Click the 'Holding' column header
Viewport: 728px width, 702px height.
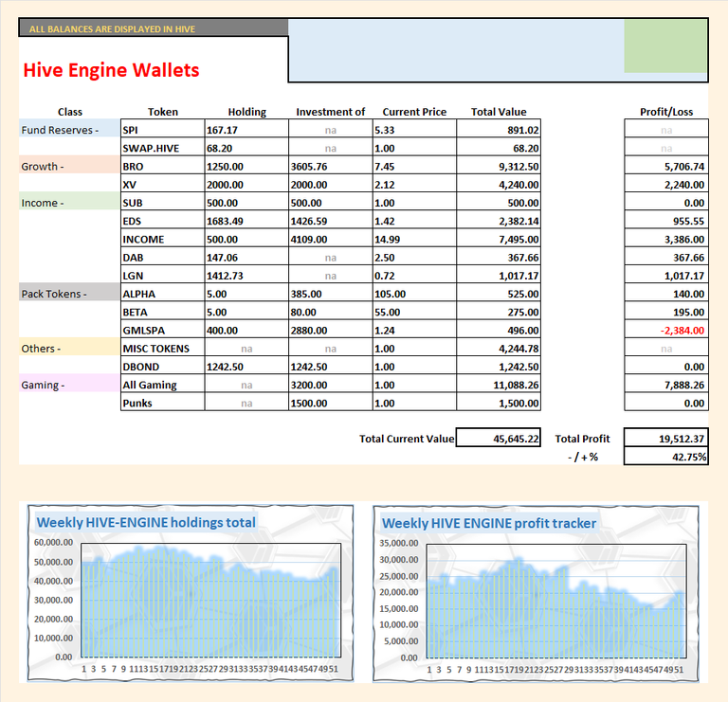pos(247,112)
